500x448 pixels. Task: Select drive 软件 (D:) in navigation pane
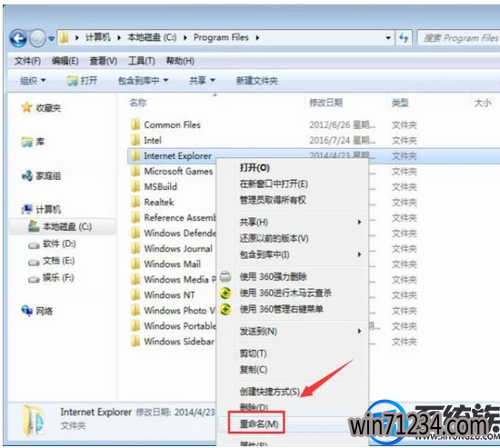coord(52,244)
